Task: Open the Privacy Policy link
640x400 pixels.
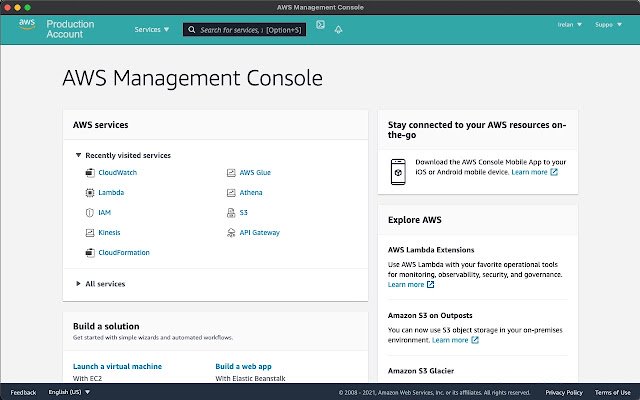Action: pyautogui.click(x=564, y=393)
